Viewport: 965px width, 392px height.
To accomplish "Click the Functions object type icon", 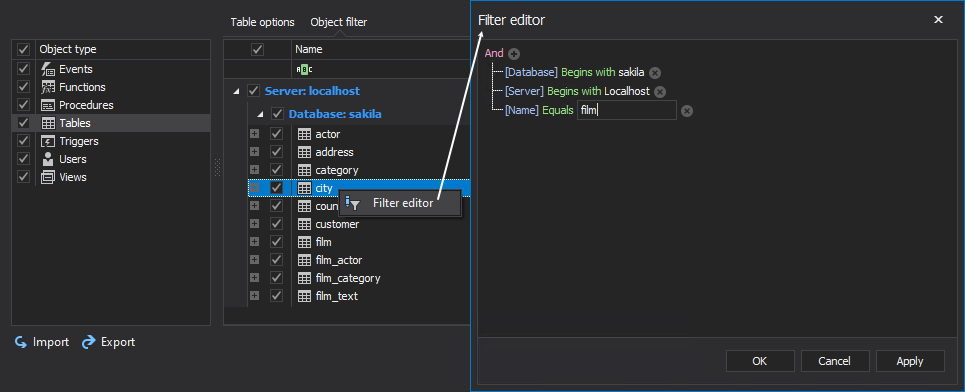I will [x=47, y=87].
